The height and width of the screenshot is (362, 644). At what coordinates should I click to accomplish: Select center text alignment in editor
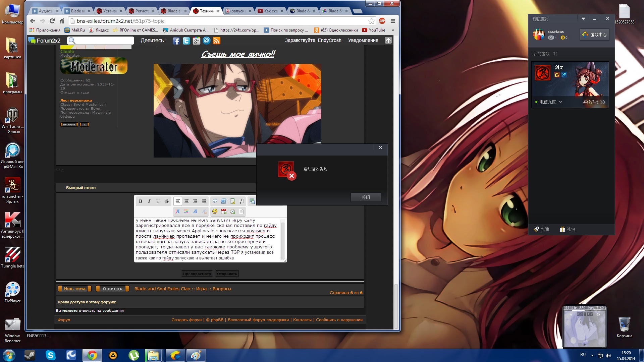[x=186, y=201]
